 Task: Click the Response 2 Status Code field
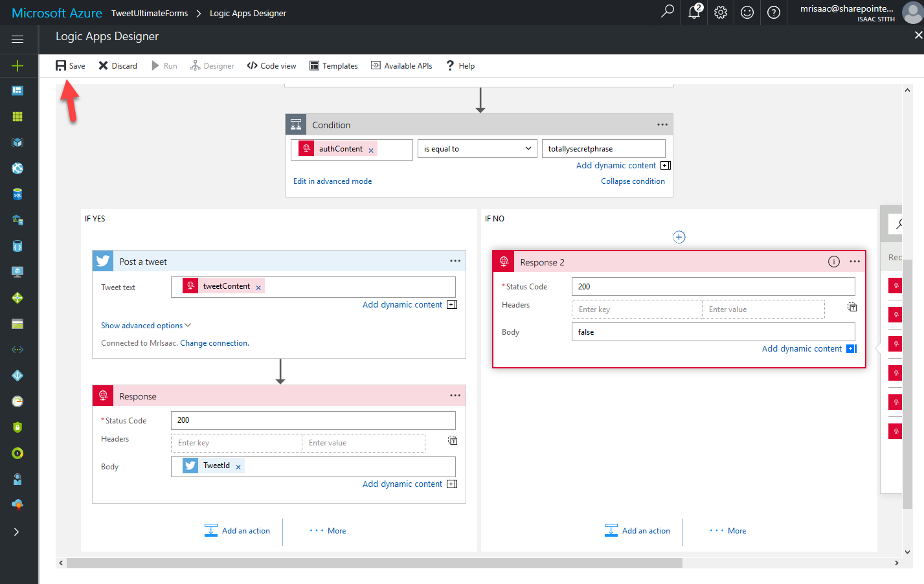tap(714, 287)
